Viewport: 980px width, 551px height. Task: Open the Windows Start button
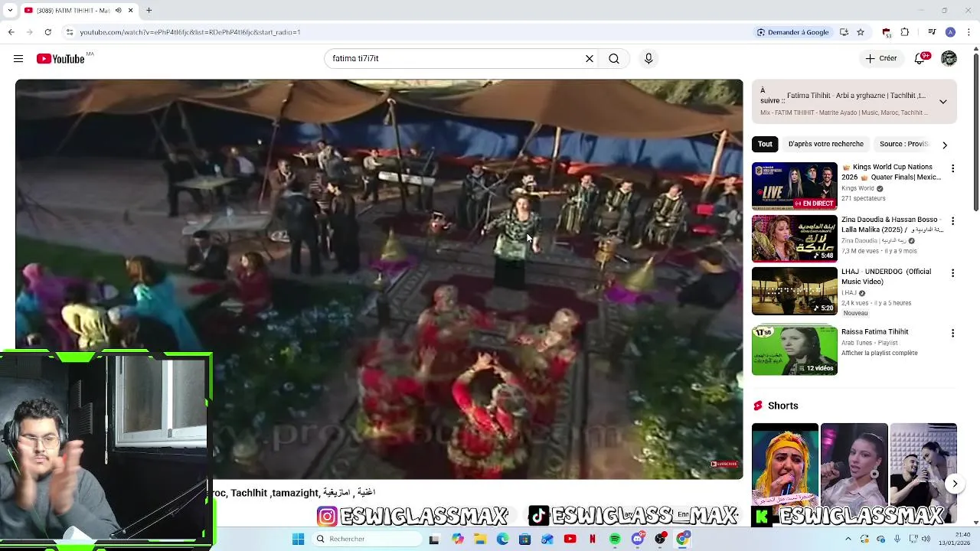click(299, 539)
